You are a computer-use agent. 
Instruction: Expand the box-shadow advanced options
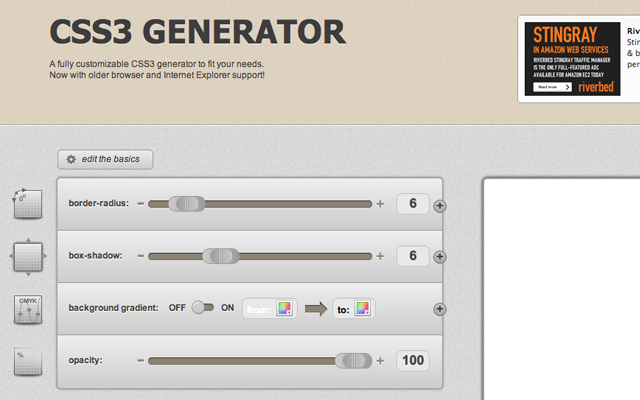(439, 258)
